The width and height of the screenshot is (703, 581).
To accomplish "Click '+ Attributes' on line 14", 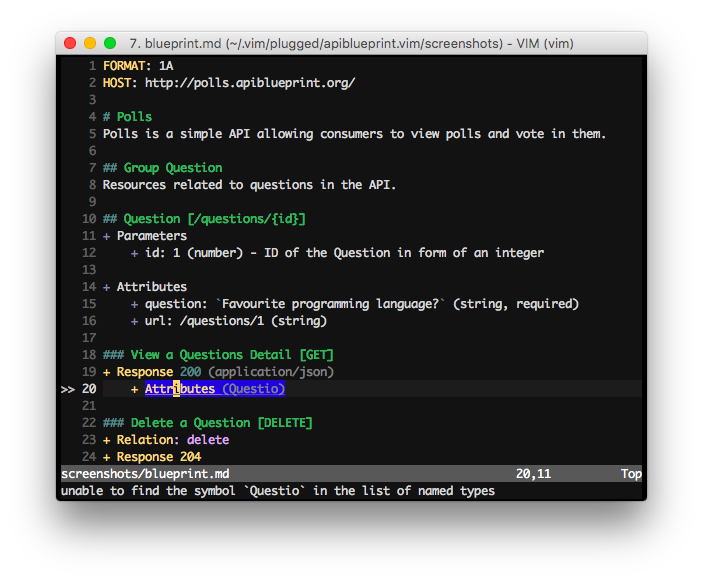I will (145, 287).
